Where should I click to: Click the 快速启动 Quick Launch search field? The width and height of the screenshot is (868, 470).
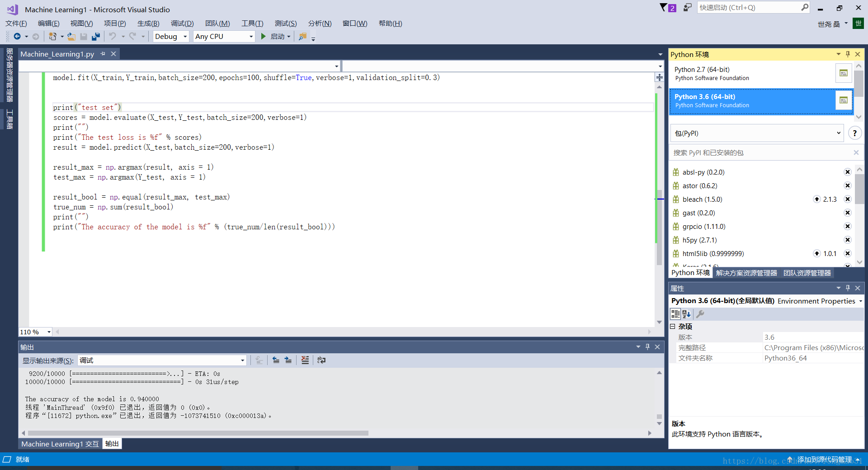[749, 7]
